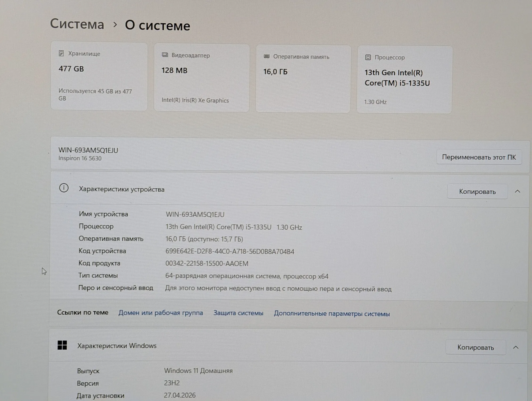Click Код продукта value 00342-22158-15500-AAOEM
The width and height of the screenshot is (532, 401).
click(x=207, y=263)
